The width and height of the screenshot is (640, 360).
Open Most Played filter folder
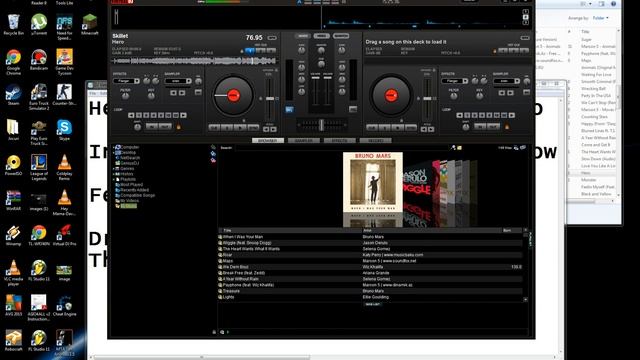coord(129,184)
